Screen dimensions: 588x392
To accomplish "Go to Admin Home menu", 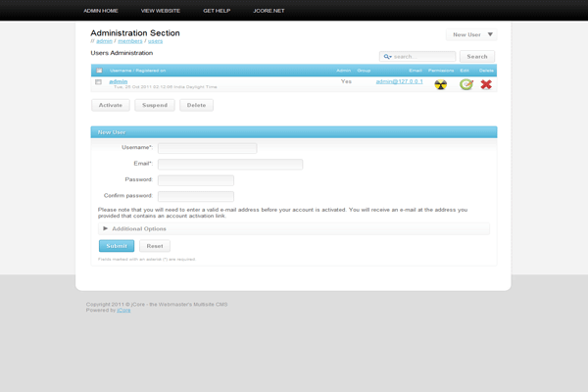I will click(101, 11).
